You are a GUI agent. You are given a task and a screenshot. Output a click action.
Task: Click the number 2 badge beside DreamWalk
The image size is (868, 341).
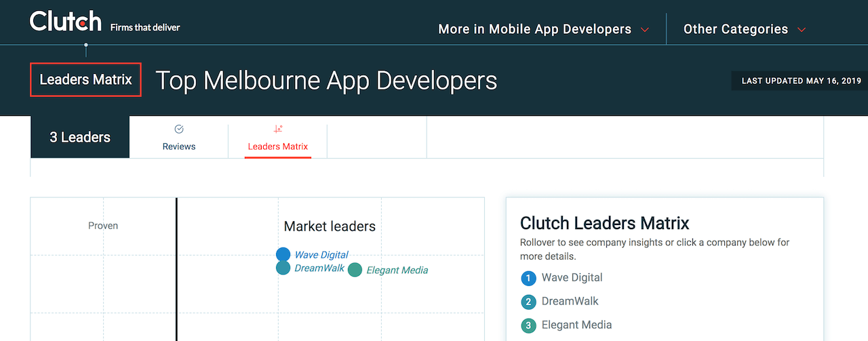click(528, 302)
